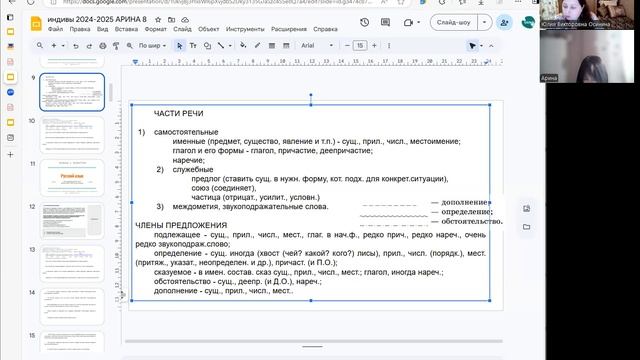Select the line tool
This screenshot has height=360, width=640.
point(221,46)
